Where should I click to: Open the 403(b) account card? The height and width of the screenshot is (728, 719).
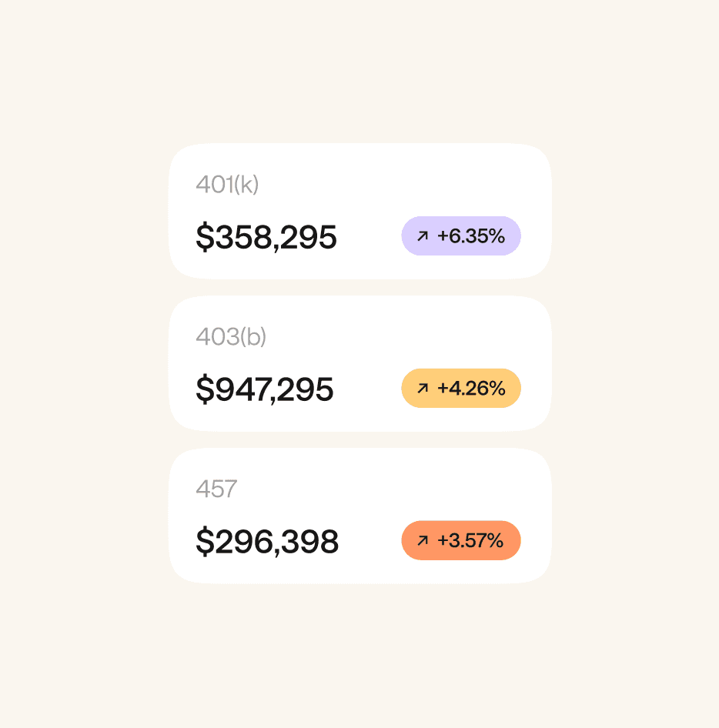click(x=360, y=363)
